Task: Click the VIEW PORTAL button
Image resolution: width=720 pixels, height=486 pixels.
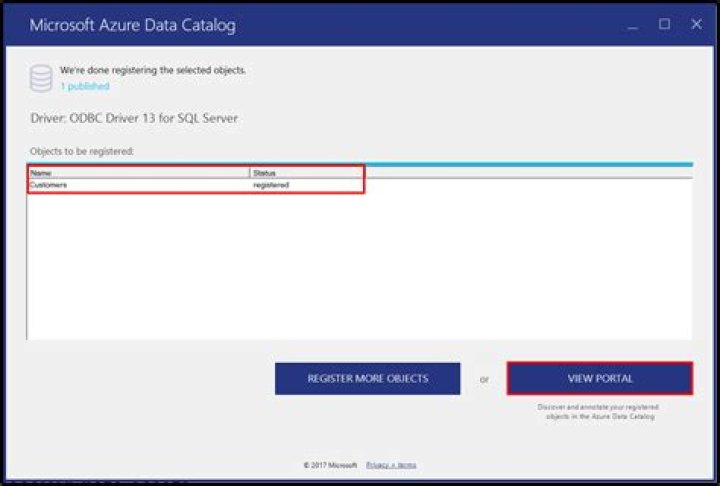Action: click(600, 379)
